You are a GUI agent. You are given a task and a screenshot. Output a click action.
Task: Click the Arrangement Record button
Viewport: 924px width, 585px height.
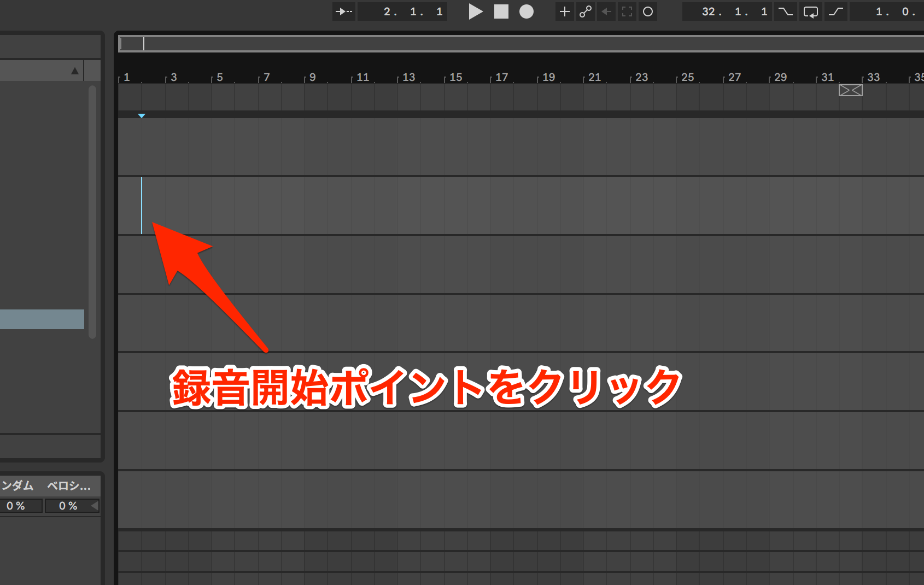pyautogui.click(x=527, y=11)
